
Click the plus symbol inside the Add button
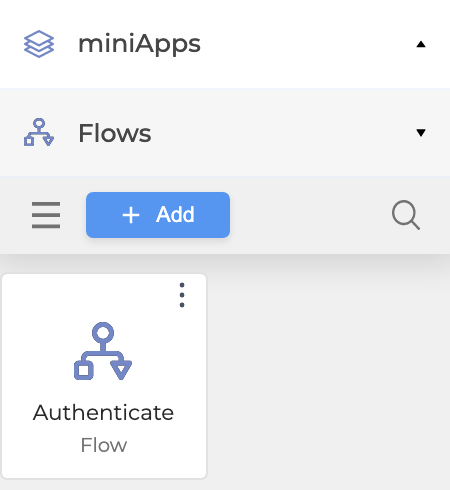[131, 215]
